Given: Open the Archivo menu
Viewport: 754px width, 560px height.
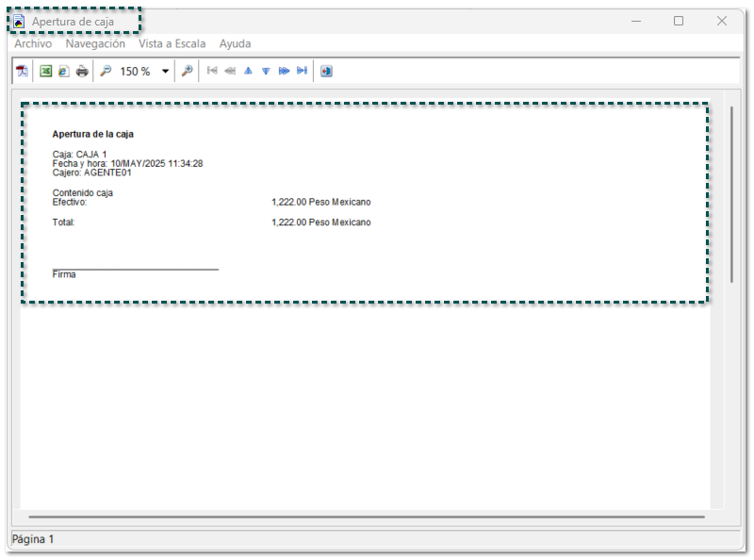Looking at the screenshot, I should tap(33, 43).
